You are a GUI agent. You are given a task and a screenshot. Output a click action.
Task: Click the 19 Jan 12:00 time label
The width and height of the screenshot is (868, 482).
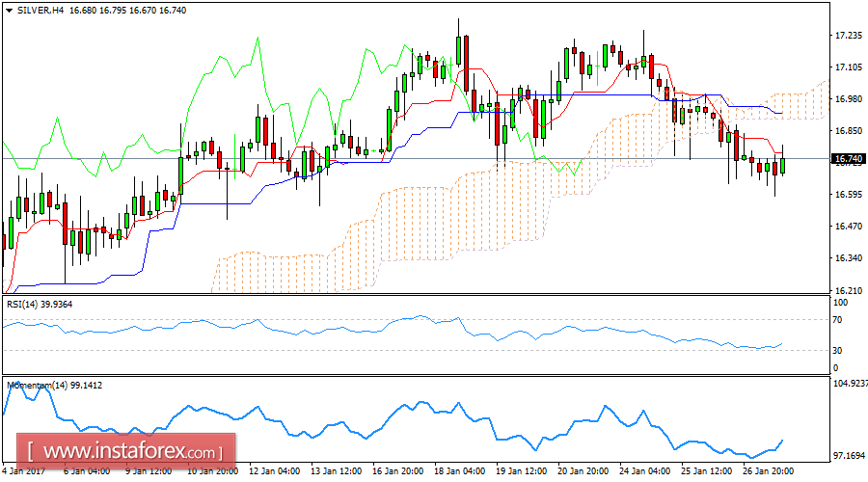point(522,471)
